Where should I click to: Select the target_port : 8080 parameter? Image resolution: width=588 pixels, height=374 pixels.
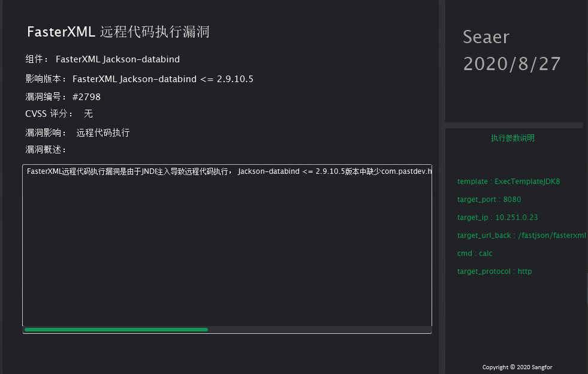pos(489,199)
